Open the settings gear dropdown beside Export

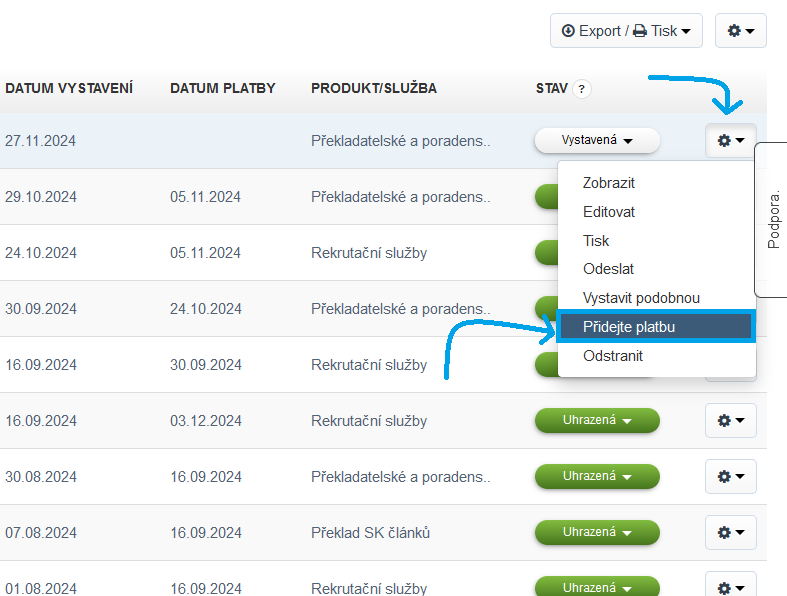(x=740, y=31)
